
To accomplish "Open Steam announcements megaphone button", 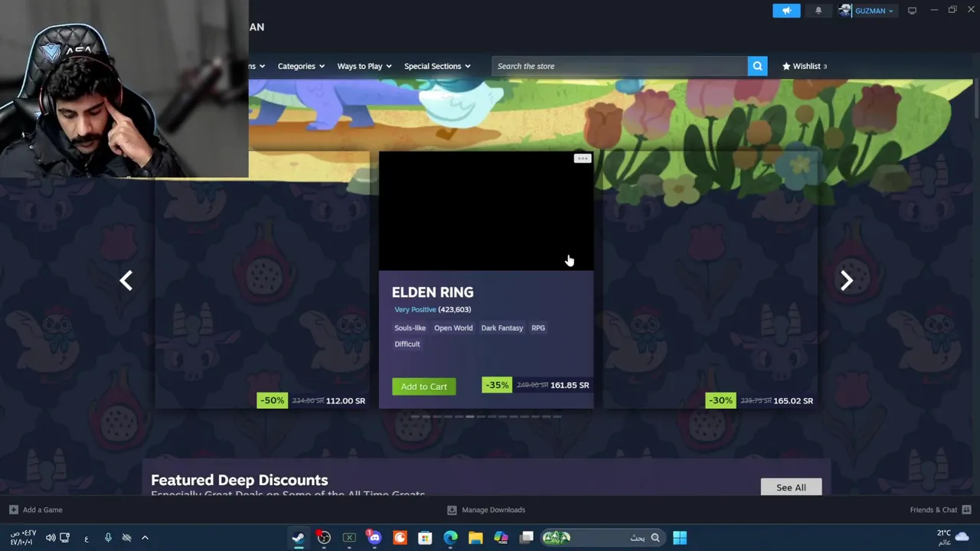I will tap(786, 11).
